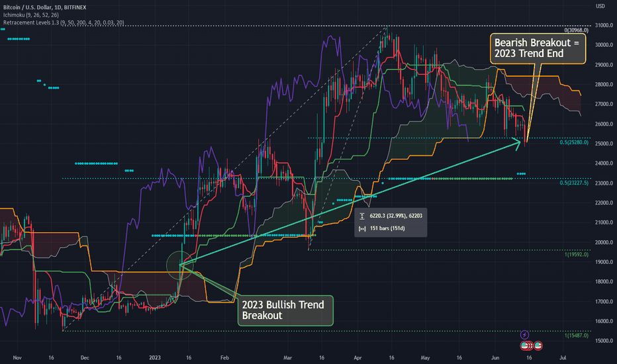The width and height of the screenshot is (617, 364).
Task: Select the Retracement Levels 1.3 indicator legend
Action: pyautogui.click(x=64, y=23)
